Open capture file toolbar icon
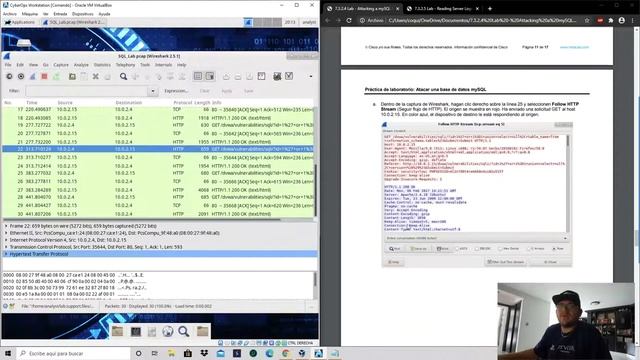This screenshot has height=360, width=640. [x=72, y=76]
